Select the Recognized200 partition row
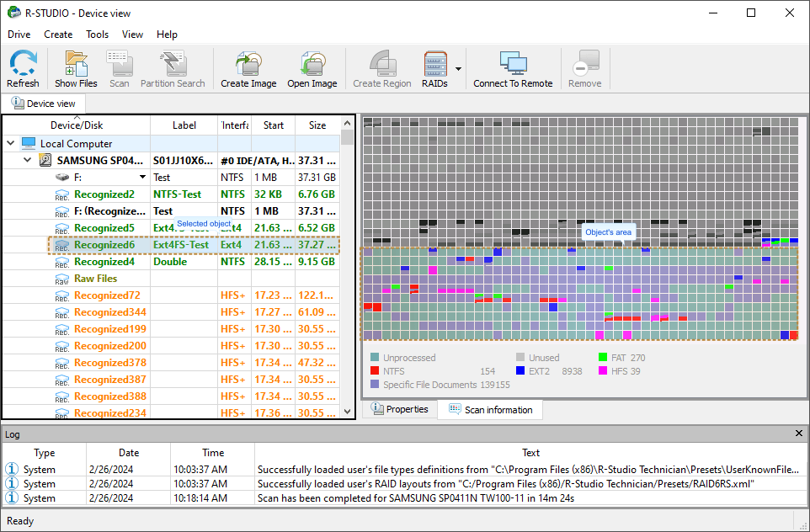Viewport: 810px width, 532px height. pos(171,346)
